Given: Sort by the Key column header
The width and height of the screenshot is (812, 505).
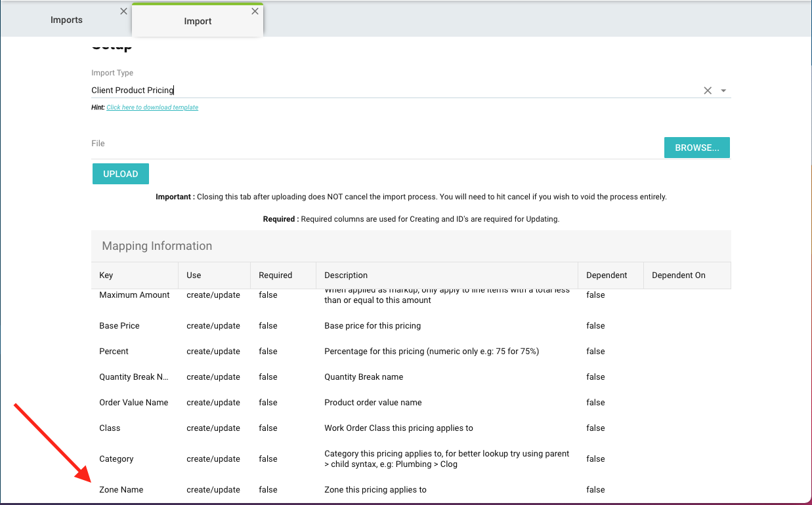Looking at the screenshot, I should (x=106, y=275).
